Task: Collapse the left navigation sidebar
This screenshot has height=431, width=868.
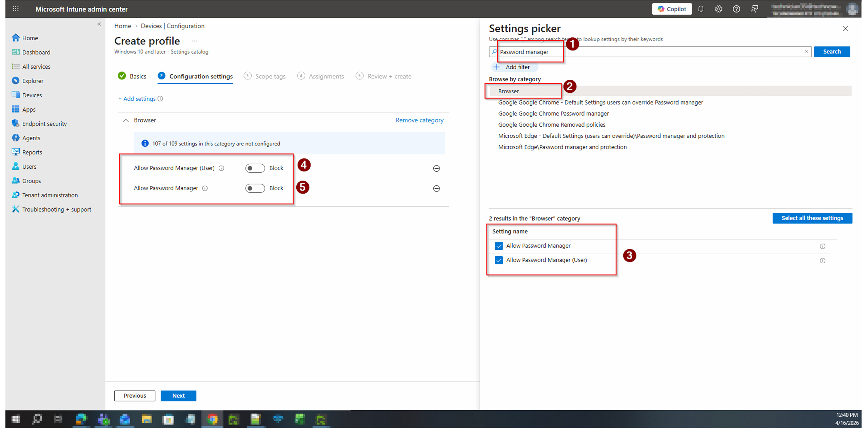Action: pos(99,24)
